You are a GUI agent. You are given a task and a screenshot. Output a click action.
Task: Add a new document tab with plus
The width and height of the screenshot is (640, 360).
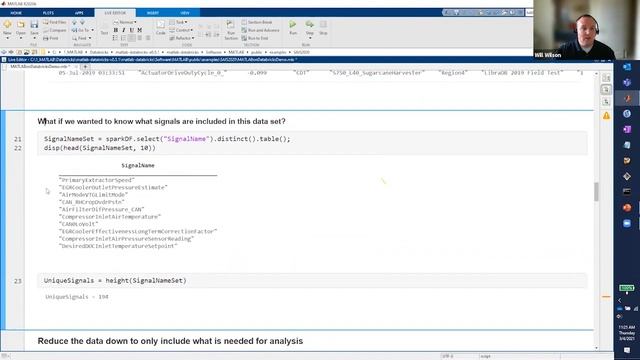(x=85, y=66)
